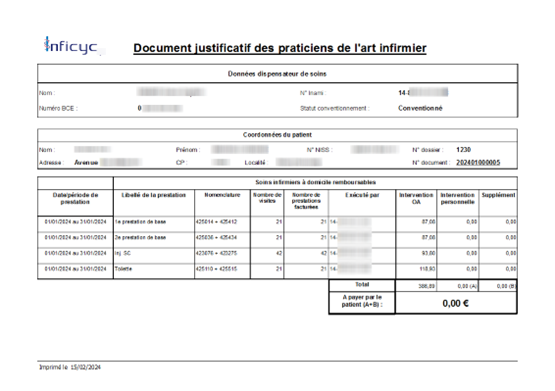555x391 pixels.
Task: Select the 'Conventionné' status value
Action: point(420,108)
